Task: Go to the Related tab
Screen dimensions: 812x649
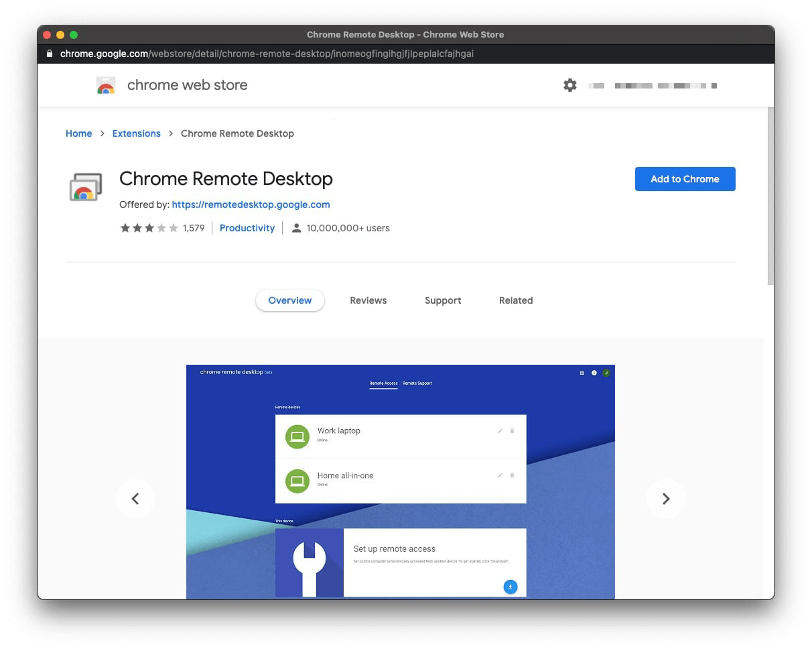Action: tap(516, 300)
